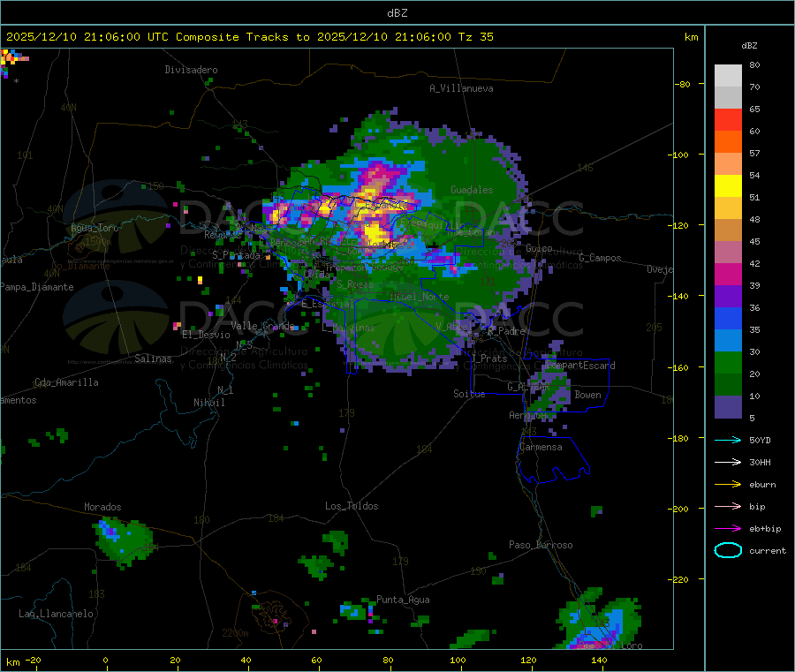The image size is (795, 672).
Task: Click the 'Paso_Barroso' map label
Action: (x=541, y=545)
